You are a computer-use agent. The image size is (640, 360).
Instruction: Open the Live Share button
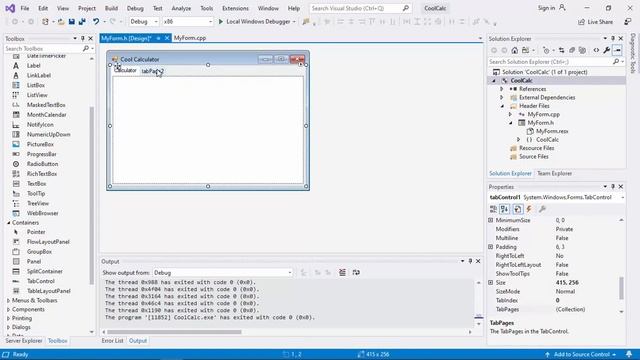(x=596, y=22)
